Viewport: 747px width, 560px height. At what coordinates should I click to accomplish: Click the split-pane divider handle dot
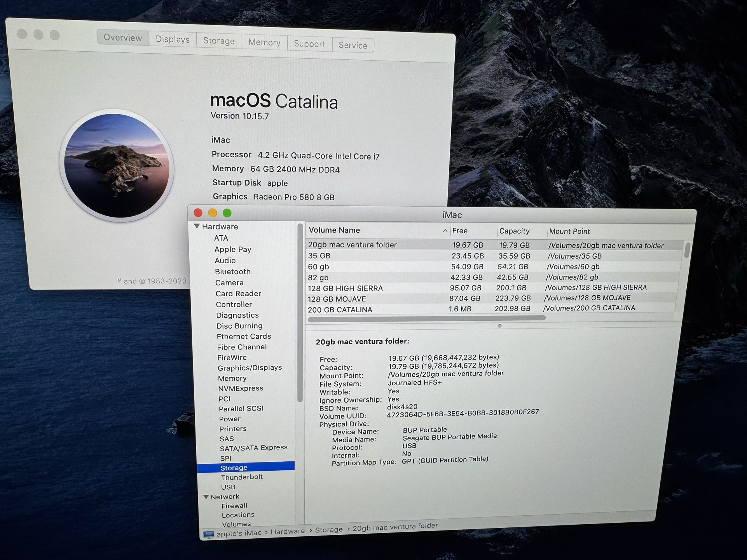point(499,326)
